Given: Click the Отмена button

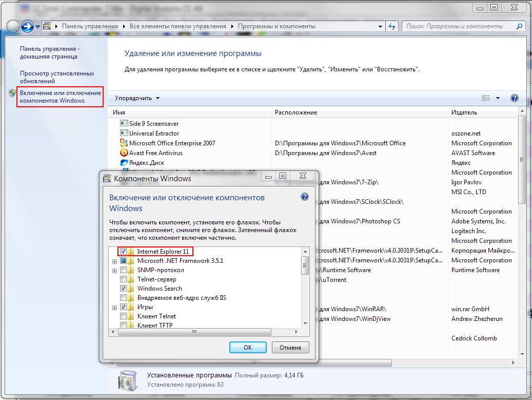Looking at the screenshot, I should coord(290,347).
